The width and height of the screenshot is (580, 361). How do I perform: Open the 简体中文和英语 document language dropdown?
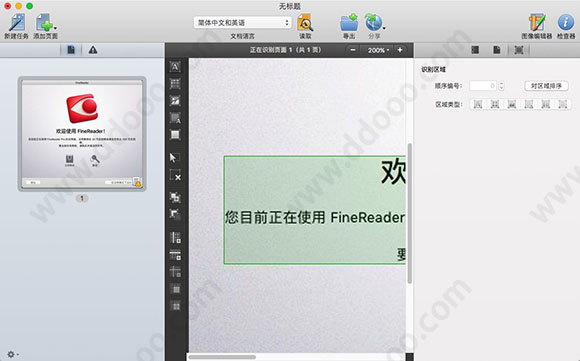[242, 23]
